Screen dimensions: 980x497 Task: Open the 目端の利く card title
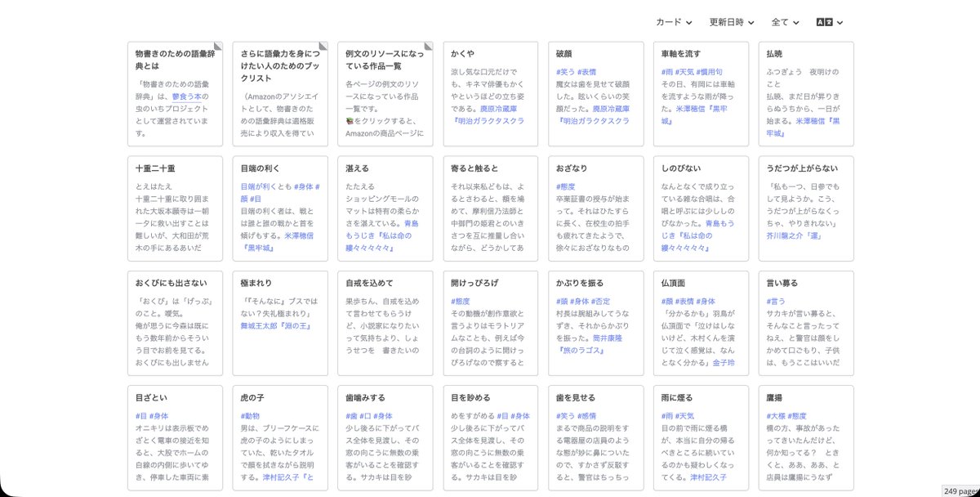pyautogui.click(x=261, y=168)
